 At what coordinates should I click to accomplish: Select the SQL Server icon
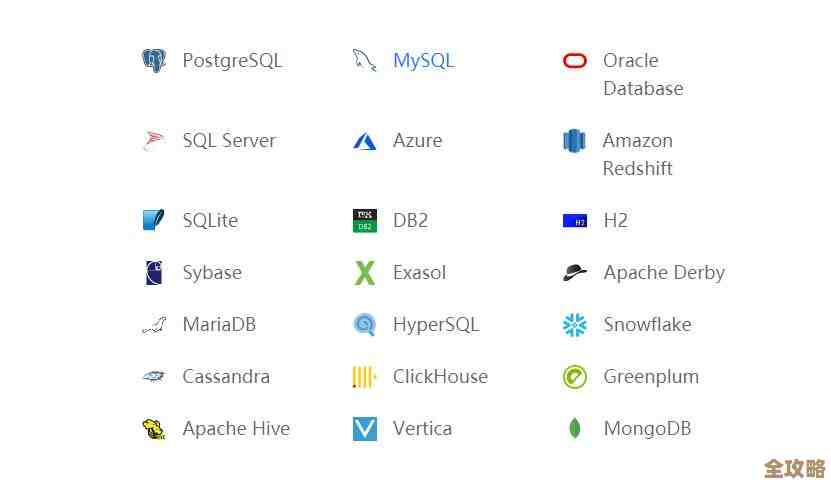pos(154,141)
